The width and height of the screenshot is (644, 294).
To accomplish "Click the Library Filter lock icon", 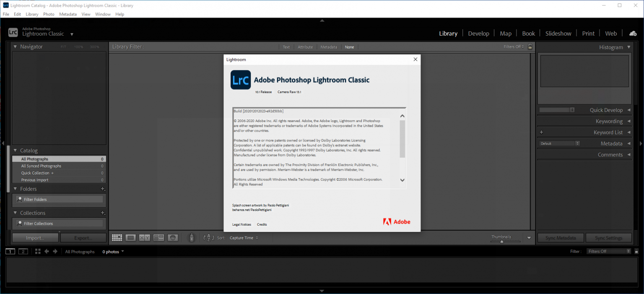I will (530, 47).
